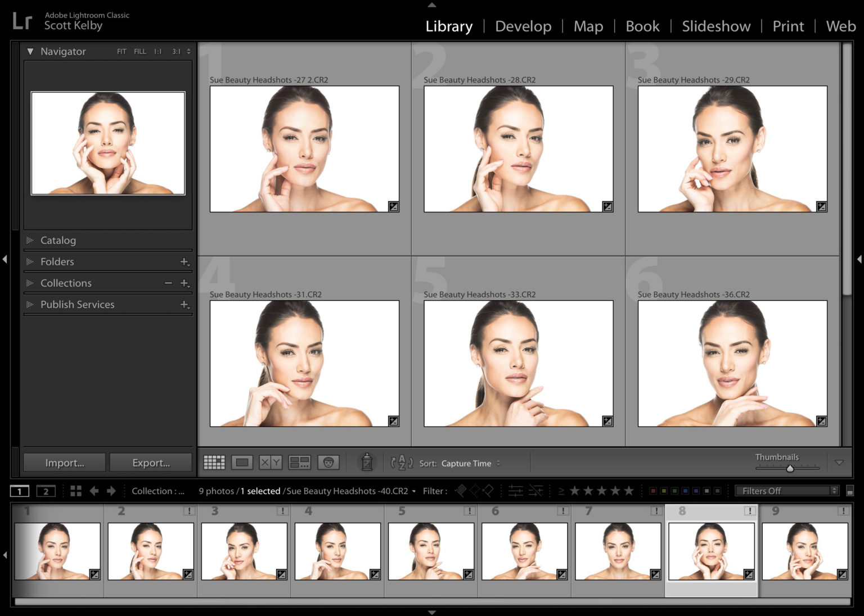Viewport: 864px width, 616px height.
Task: Click the Import button
Action: pos(64,463)
